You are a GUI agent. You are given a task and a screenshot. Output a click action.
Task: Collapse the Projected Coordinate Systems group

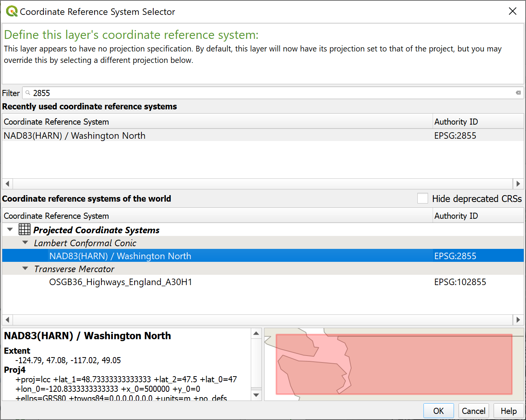(10, 229)
